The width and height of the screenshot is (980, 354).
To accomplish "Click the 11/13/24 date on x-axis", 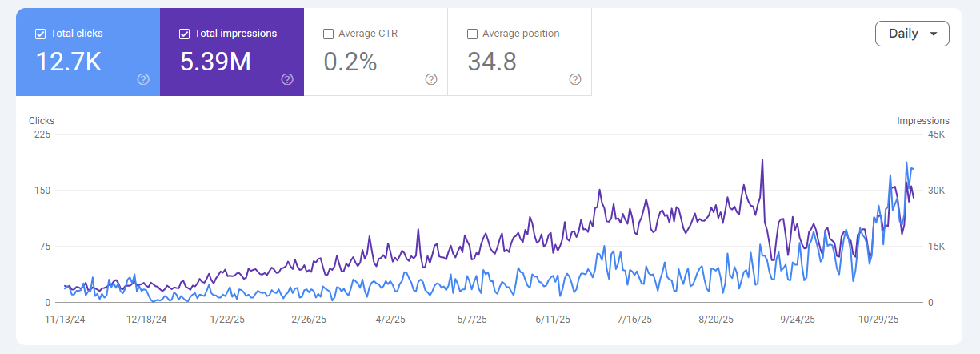I will pos(64,320).
